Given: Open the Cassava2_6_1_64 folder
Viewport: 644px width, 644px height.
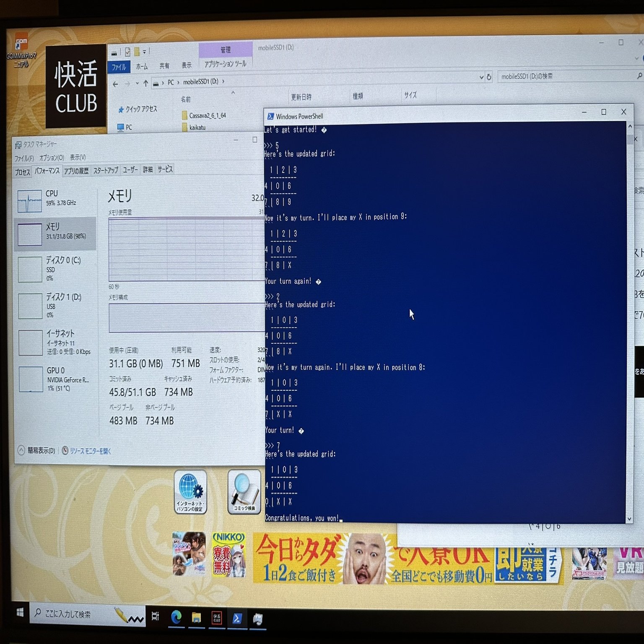Looking at the screenshot, I should pyautogui.click(x=205, y=115).
